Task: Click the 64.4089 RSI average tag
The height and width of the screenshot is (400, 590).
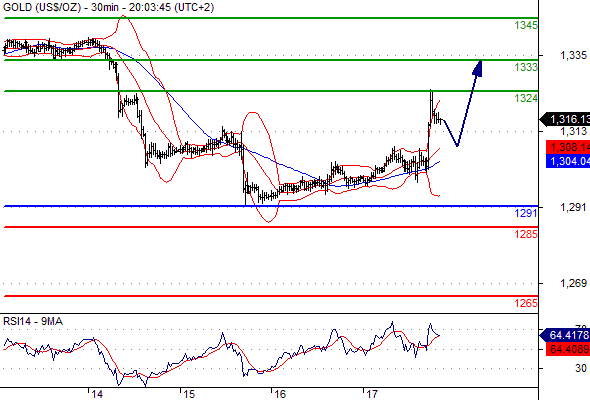Action: [x=568, y=349]
